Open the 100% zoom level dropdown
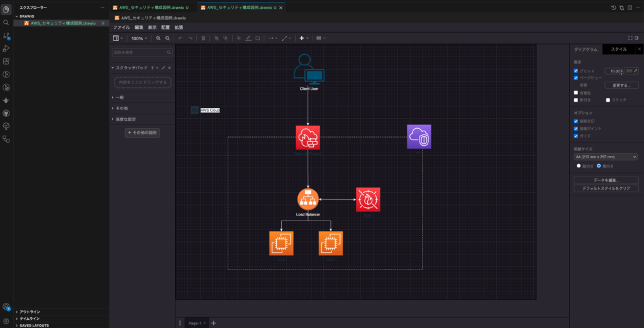 (139, 38)
